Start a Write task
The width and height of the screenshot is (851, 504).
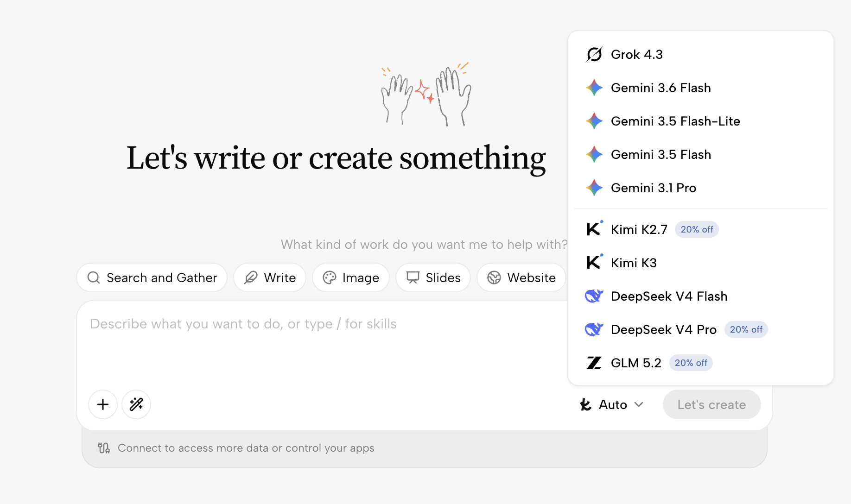270,277
